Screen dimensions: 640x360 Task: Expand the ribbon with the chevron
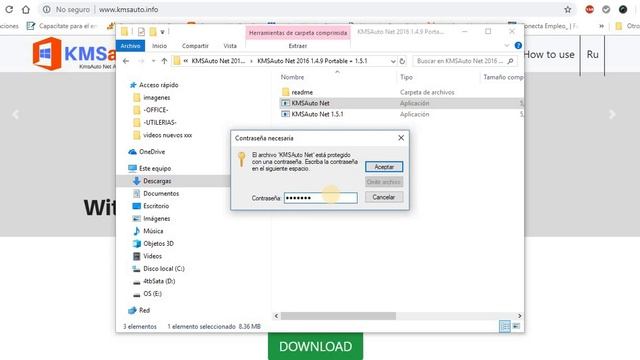coord(507,46)
